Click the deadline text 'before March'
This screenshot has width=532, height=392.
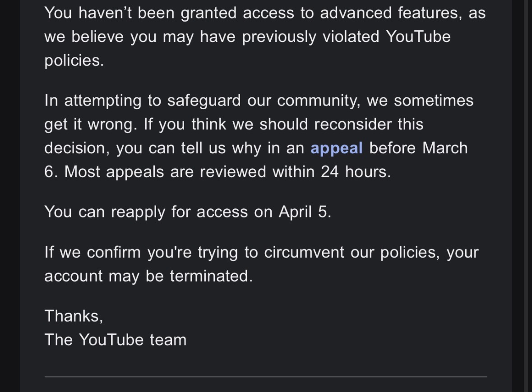pyautogui.click(x=418, y=148)
